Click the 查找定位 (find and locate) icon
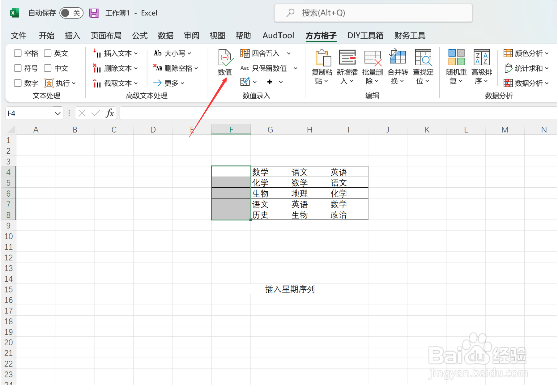The image size is (558, 392). click(423, 58)
